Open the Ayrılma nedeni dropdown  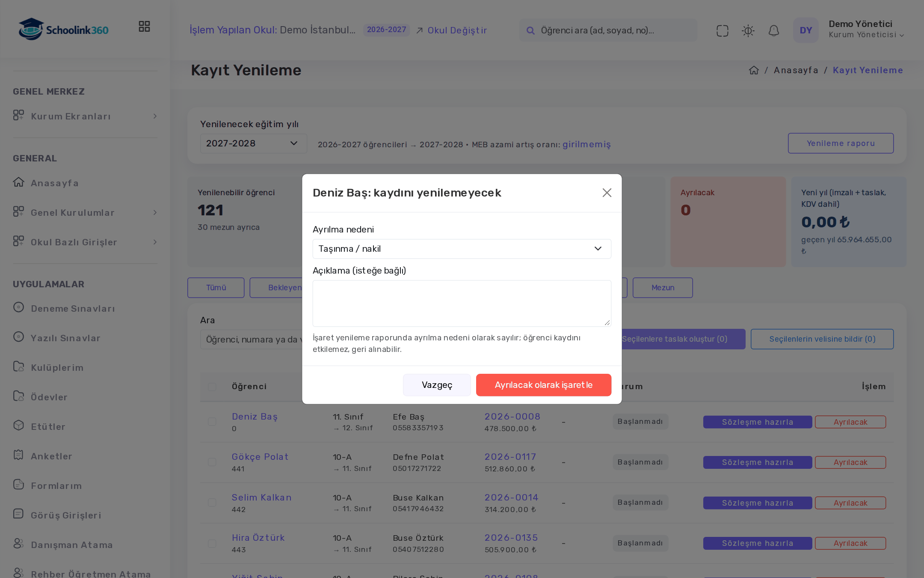[x=462, y=249]
